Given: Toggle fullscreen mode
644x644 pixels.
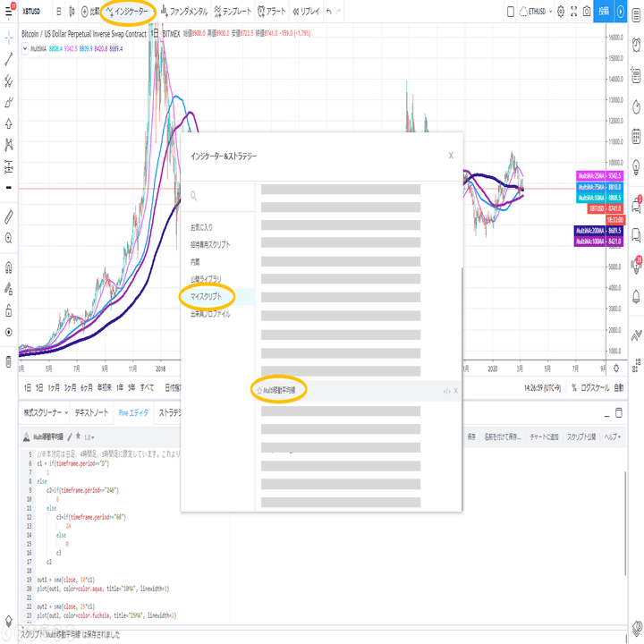Looking at the screenshot, I should click(x=573, y=12).
